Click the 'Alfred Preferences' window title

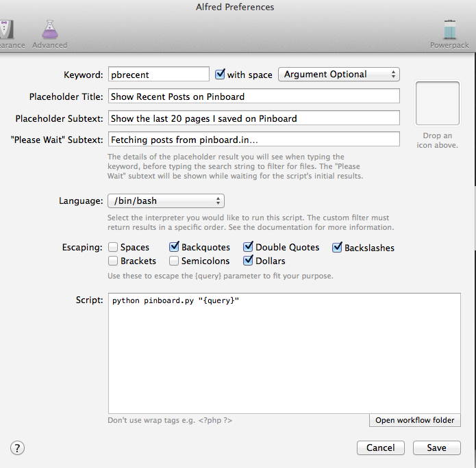coord(235,7)
